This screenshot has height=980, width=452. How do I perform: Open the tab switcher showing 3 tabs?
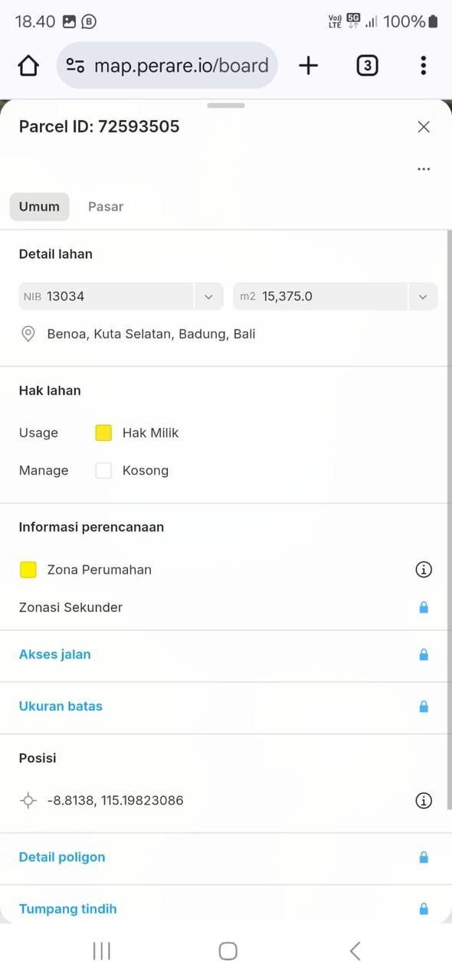(367, 66)
